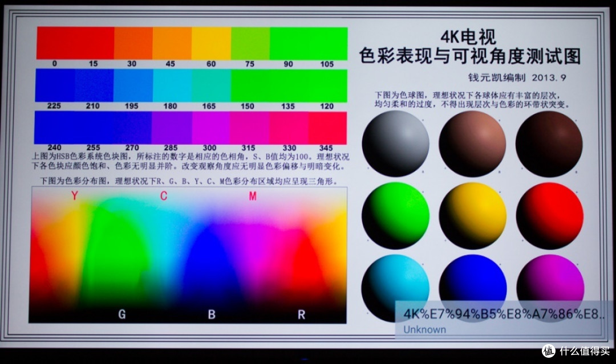Click the yellow sphere

click(473, 215)
